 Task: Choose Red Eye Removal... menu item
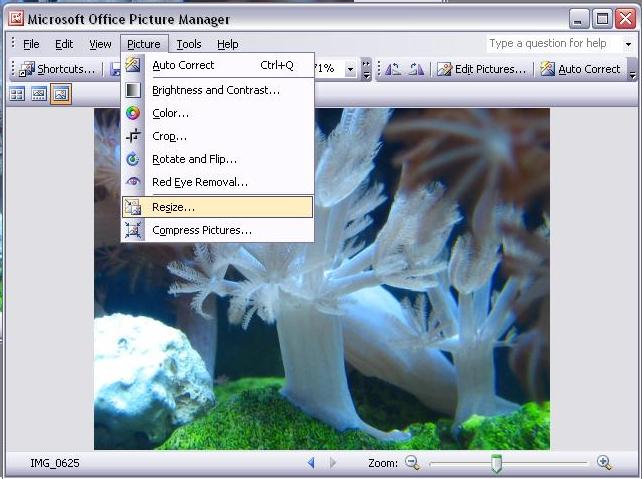click(218, 182)
